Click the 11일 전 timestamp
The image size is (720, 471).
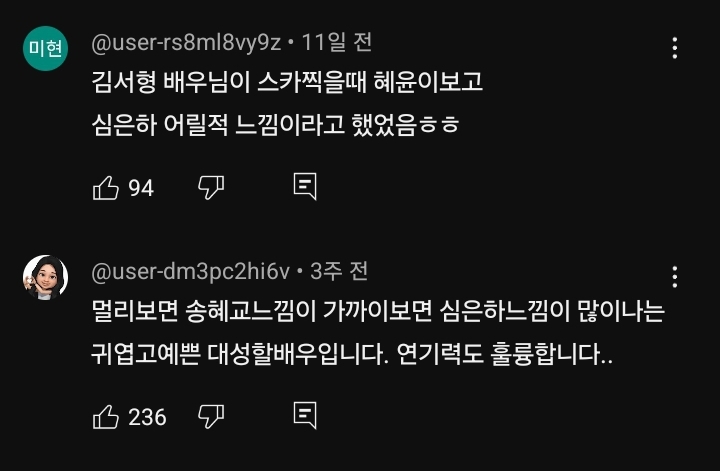point(336,43)
